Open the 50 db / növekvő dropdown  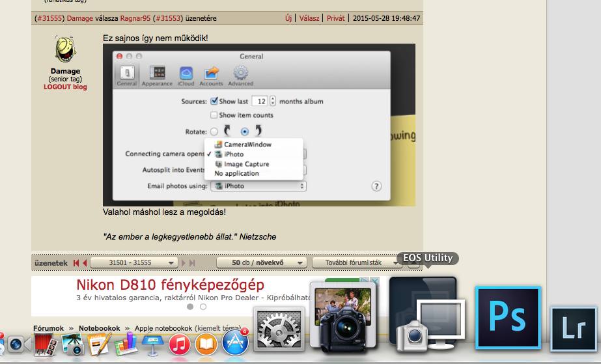click(x=261, y=263)
